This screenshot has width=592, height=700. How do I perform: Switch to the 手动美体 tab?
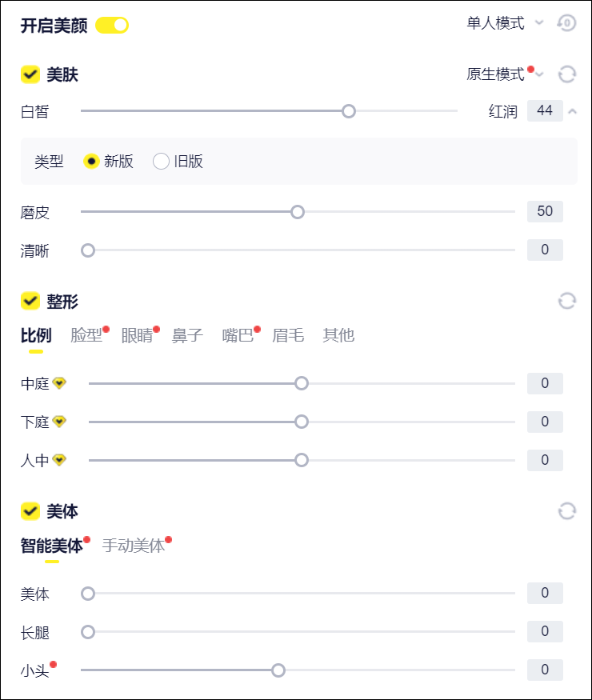tap(134, 546)
